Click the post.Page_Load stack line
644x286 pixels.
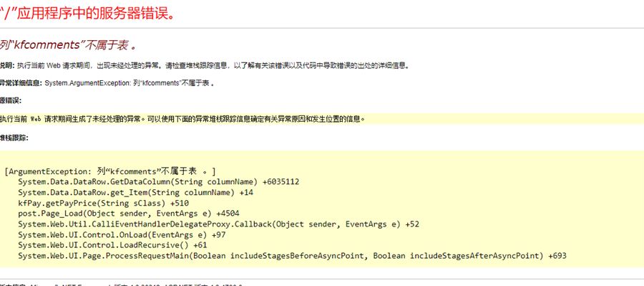(129, 214)
